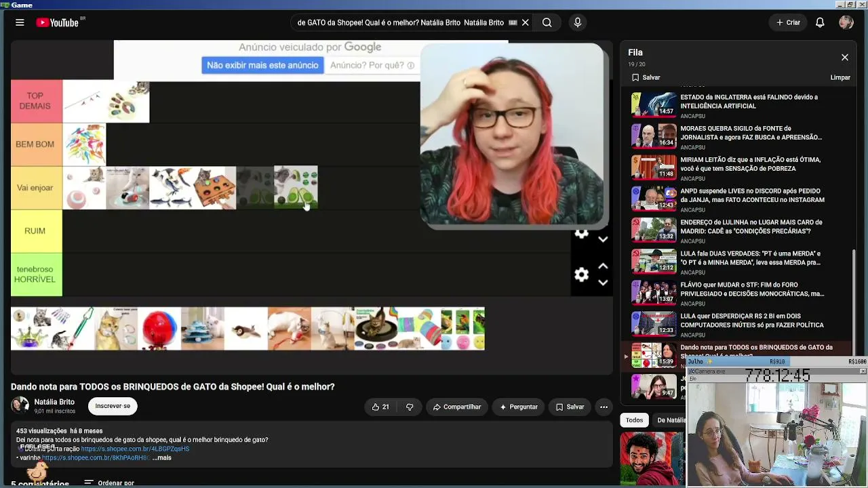Click the 'RUIM' tier label in the video

coord(36,231)
